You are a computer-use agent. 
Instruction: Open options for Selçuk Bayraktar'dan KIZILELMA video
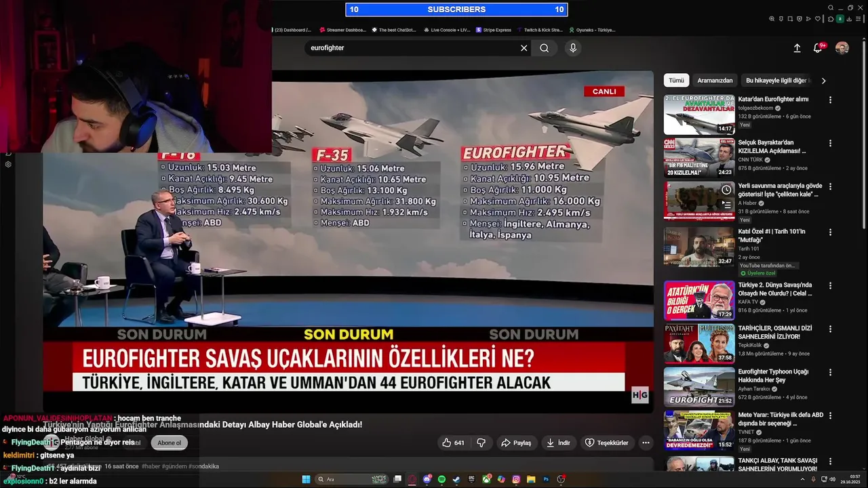pyautogui.click(x=830, y=143)
